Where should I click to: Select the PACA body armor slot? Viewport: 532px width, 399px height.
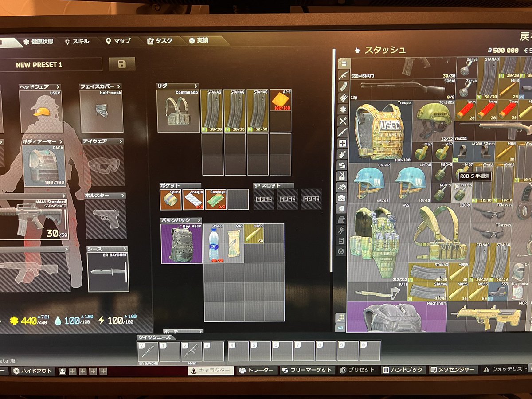(x=43, y=165)
